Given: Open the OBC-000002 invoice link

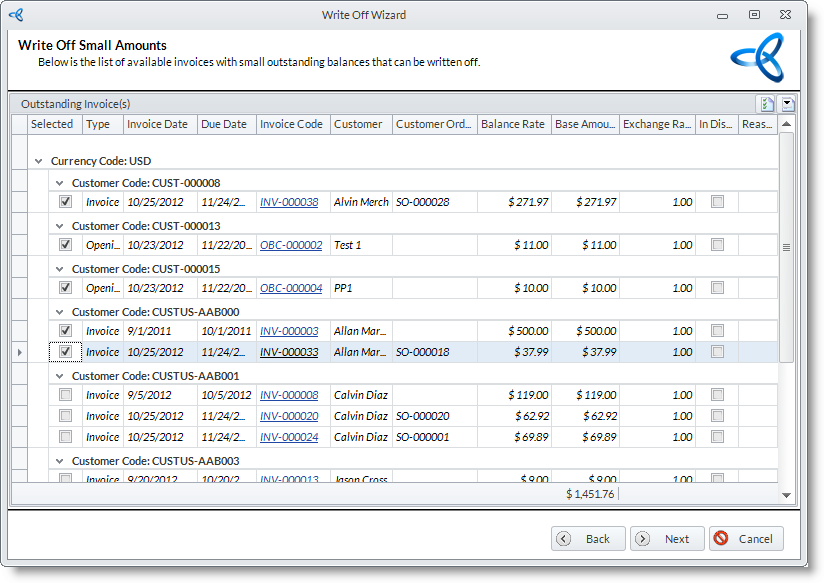Looking at the screenshot, I should [x=291, y=245].
